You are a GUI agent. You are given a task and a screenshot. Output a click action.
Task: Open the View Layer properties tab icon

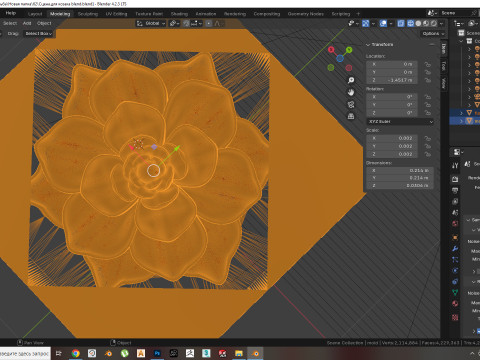click(x=455, y=202)
